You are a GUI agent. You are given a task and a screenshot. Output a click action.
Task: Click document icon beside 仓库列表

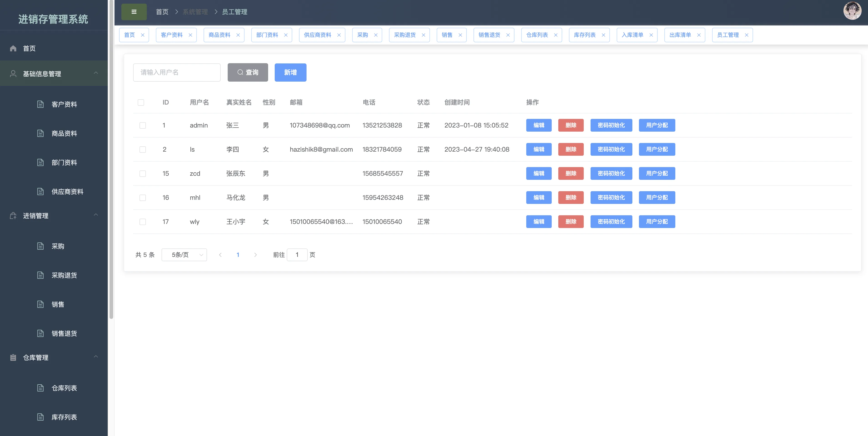(x=40, y=388)
